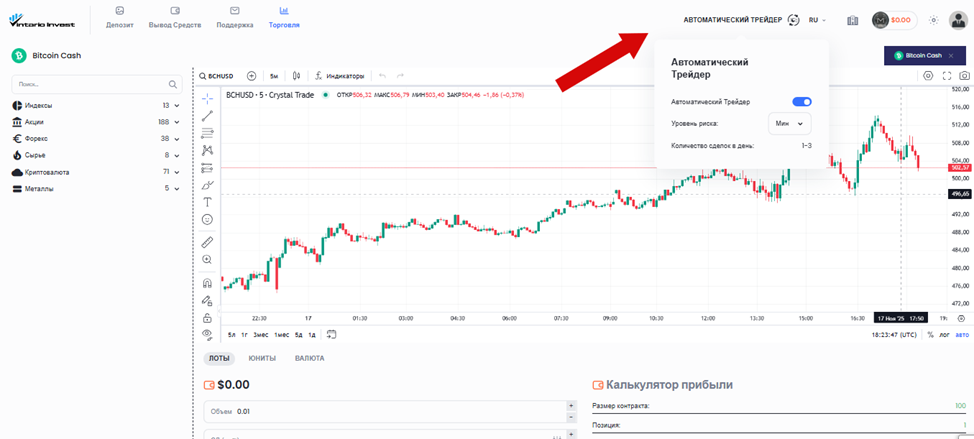Set chart range to 3мес
Screen dimensions: 974x439
coord(260,335)
